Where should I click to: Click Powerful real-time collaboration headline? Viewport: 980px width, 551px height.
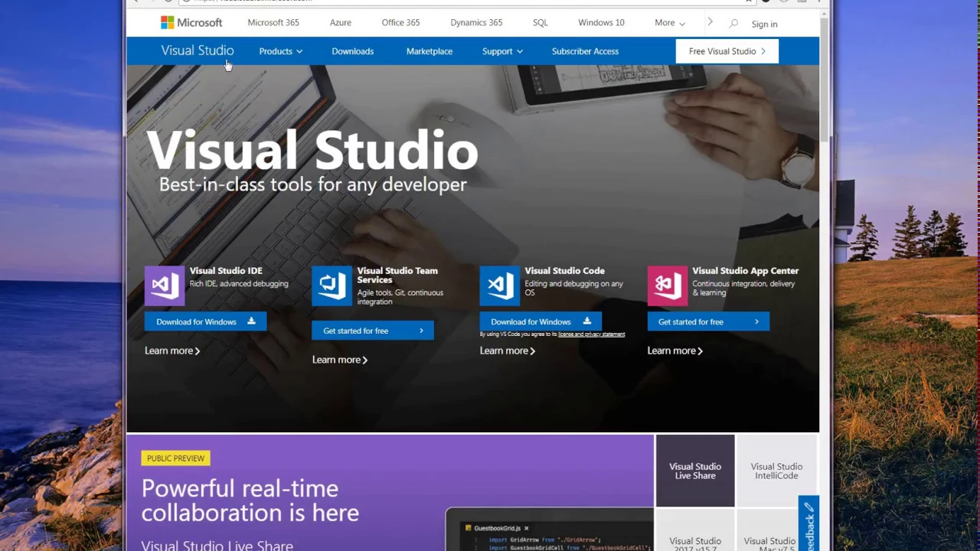pos(250,500)
